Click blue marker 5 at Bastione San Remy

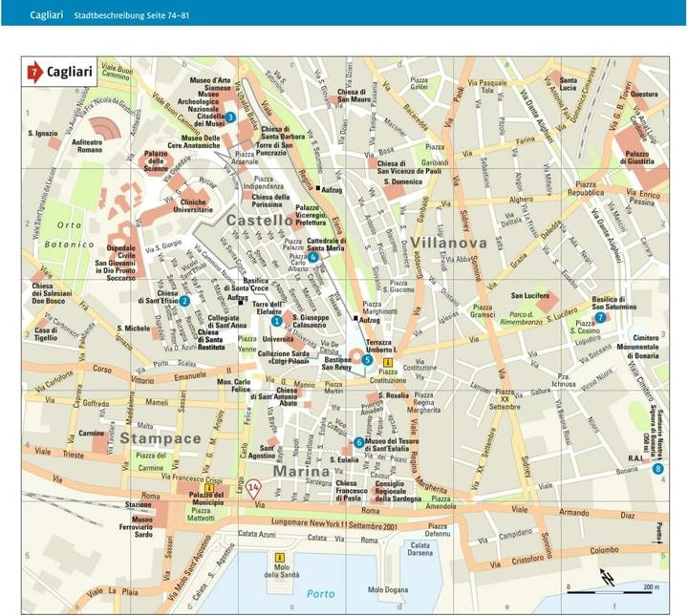pyautogui.click(x=367, y=360)
